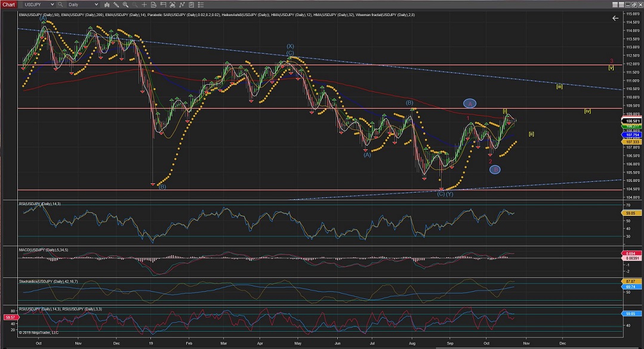Open the USDJPY instrument dropdown
The width and height of the screenshot is (644, 349).
[x=39, y=5]
